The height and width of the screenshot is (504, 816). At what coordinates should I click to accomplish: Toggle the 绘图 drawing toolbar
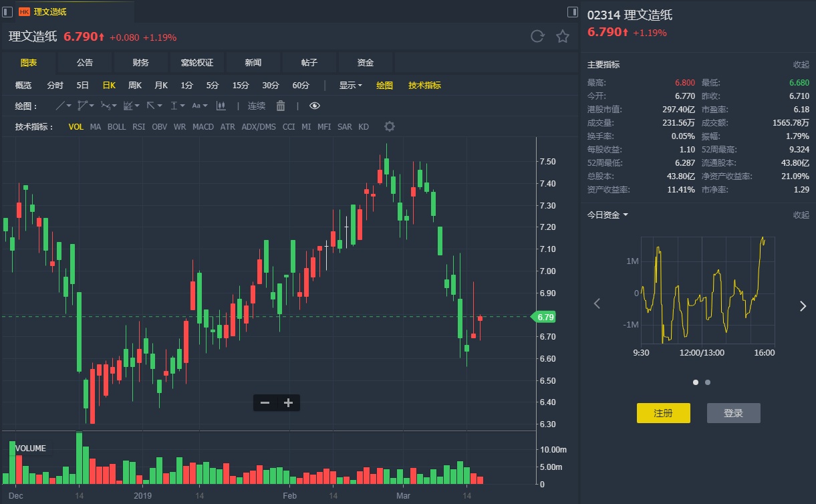point(384,85)
